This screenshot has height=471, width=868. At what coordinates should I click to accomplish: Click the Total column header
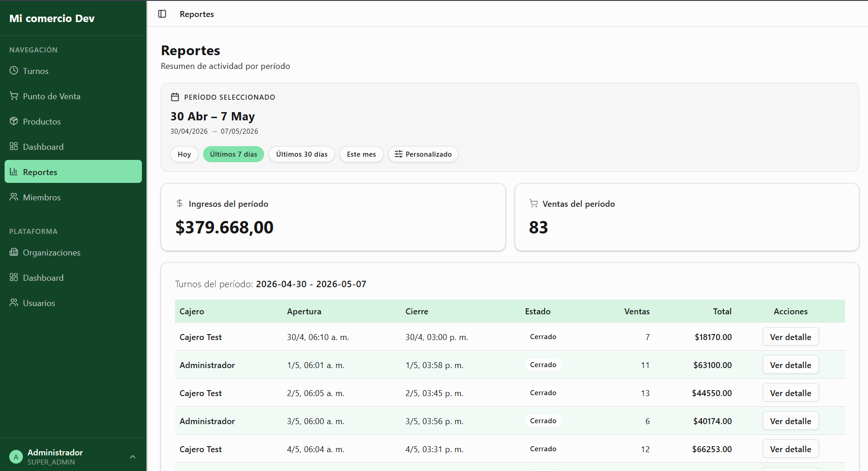(x=722, y=312)
